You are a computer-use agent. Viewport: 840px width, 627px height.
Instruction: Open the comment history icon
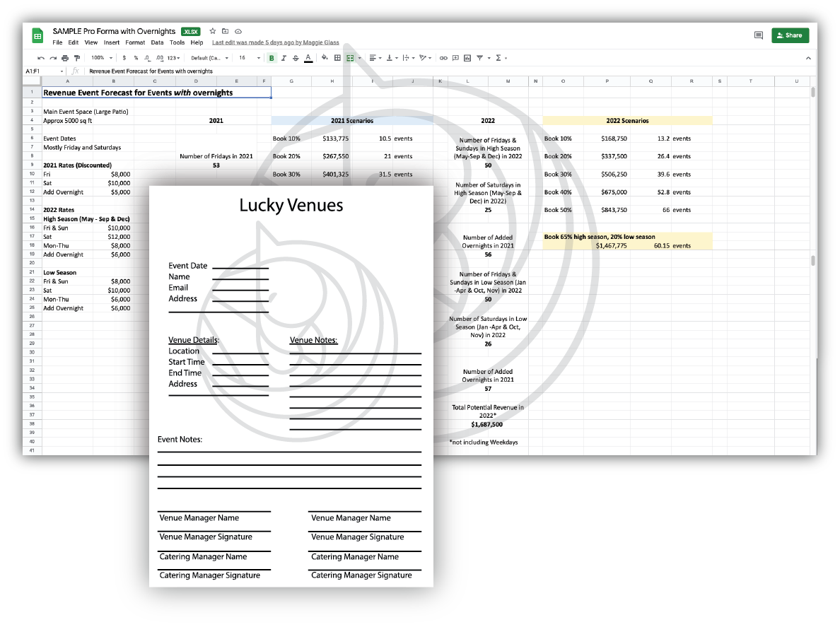[759, 35]
